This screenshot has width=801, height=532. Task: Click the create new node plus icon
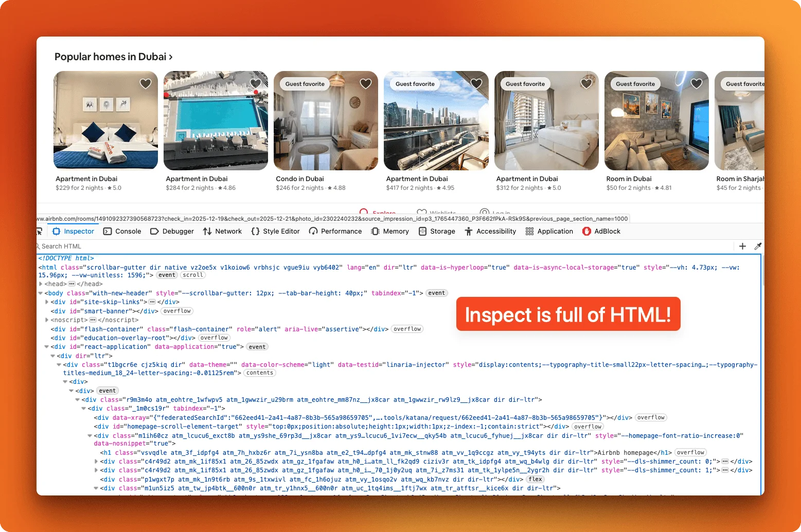coord(742,246)
